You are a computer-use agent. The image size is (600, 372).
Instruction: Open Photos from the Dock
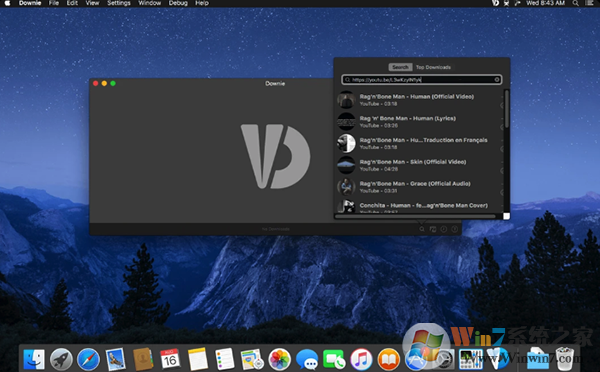click(279, 359)
